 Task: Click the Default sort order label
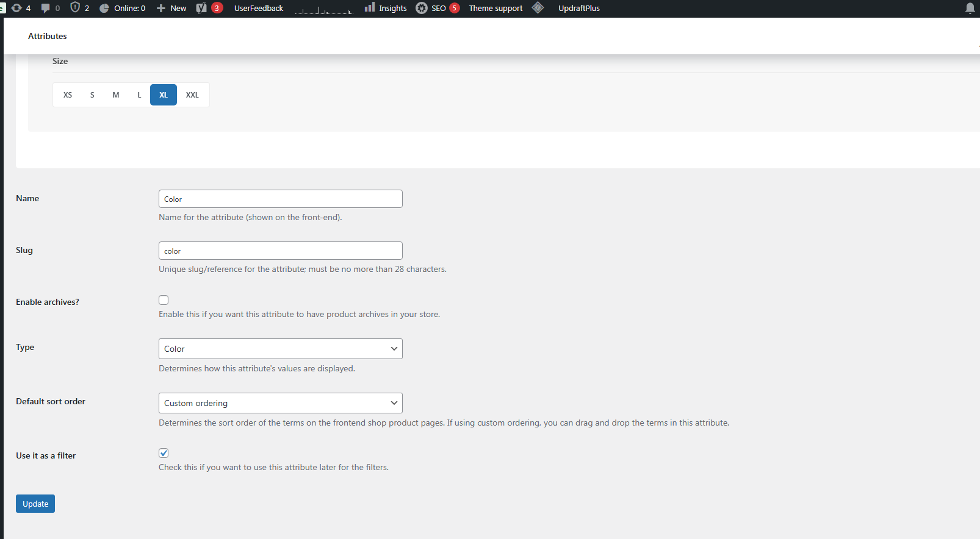(51, 401)
